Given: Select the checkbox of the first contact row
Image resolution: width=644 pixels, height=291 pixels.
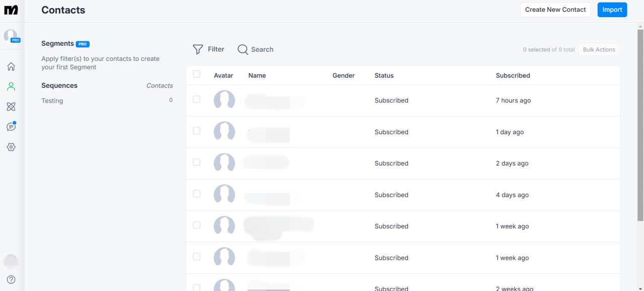Looking at the screenshot, I should coord(197,99).
